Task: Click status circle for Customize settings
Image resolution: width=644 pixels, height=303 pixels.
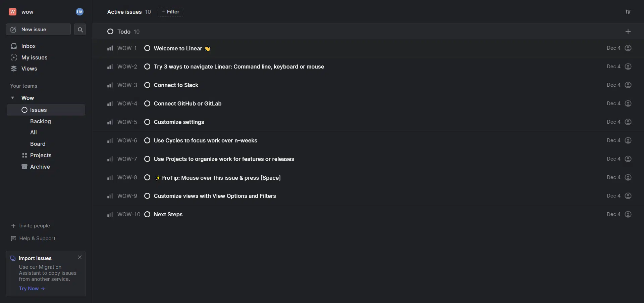Action: pos(147,122)
